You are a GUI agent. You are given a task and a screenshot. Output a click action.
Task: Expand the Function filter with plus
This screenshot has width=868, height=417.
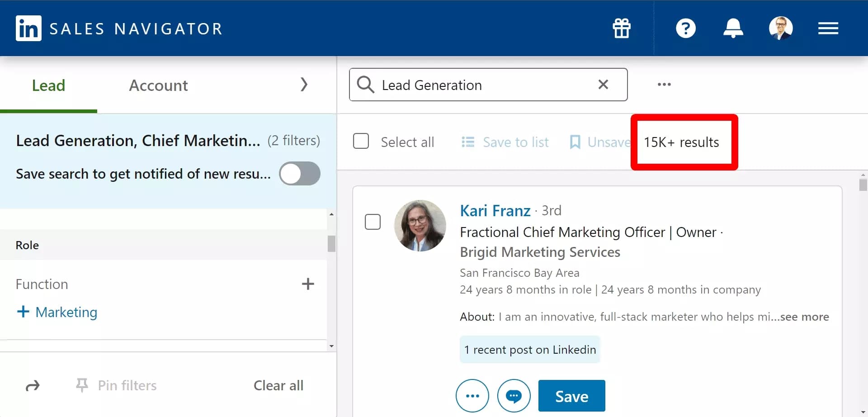click(308, 284)
